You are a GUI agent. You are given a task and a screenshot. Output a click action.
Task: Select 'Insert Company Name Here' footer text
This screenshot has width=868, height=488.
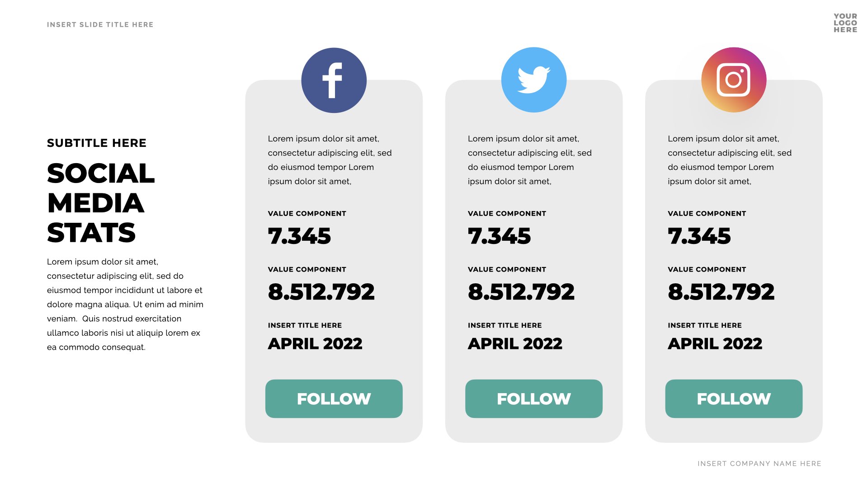click(x=759, y=464)
